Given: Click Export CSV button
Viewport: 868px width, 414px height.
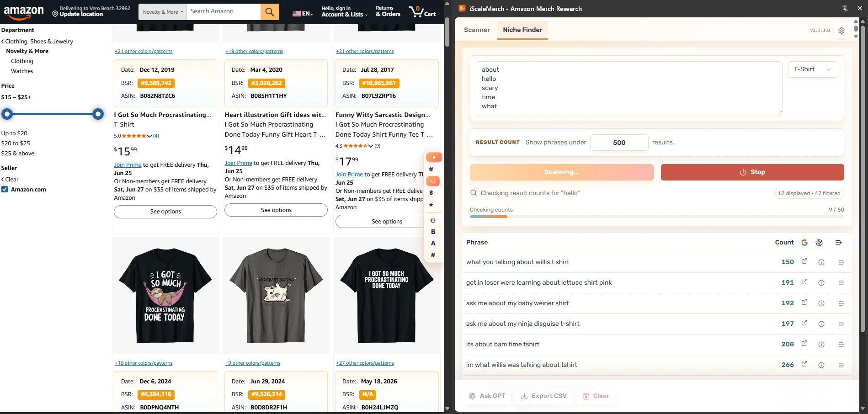Looking at the screenshot, I should (x=544, y=396).
